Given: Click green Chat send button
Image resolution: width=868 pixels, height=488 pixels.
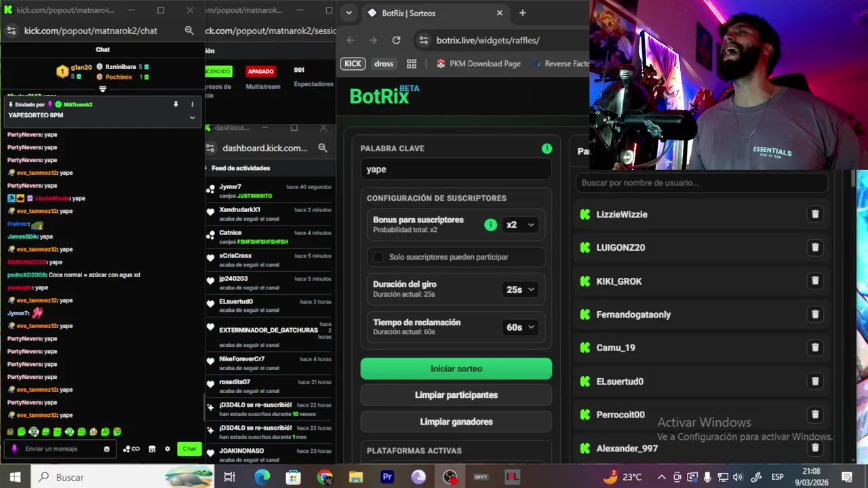Looking at the screenshot, I should [x=189, y=449].
